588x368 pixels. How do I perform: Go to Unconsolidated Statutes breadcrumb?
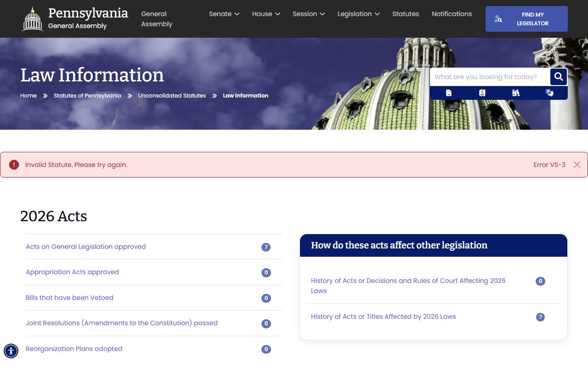pos(172,96)
